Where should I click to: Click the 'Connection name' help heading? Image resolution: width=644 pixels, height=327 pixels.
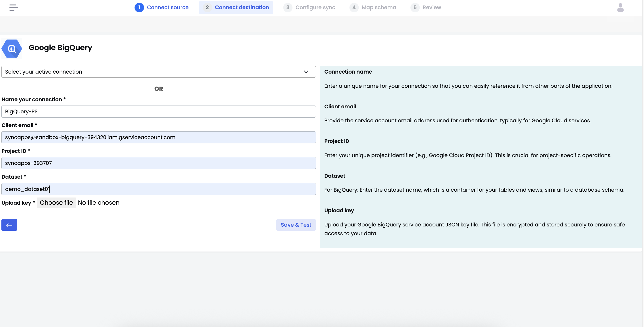348,72
